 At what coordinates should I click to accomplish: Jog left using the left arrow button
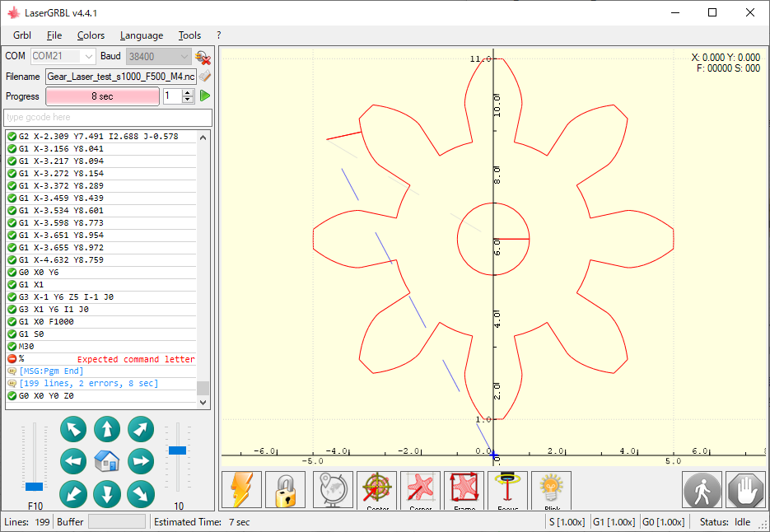pos(73,461)
